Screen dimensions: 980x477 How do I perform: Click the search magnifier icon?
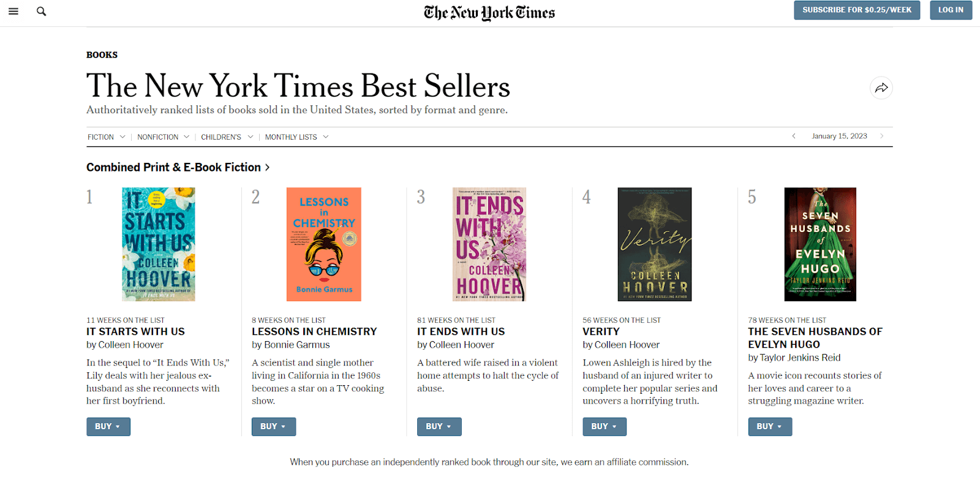coord(41,11)
